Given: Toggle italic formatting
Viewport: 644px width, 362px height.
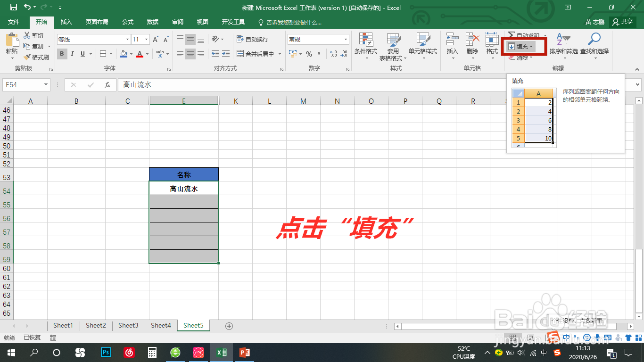Looking at the screenshot, I should click(71, 54).
